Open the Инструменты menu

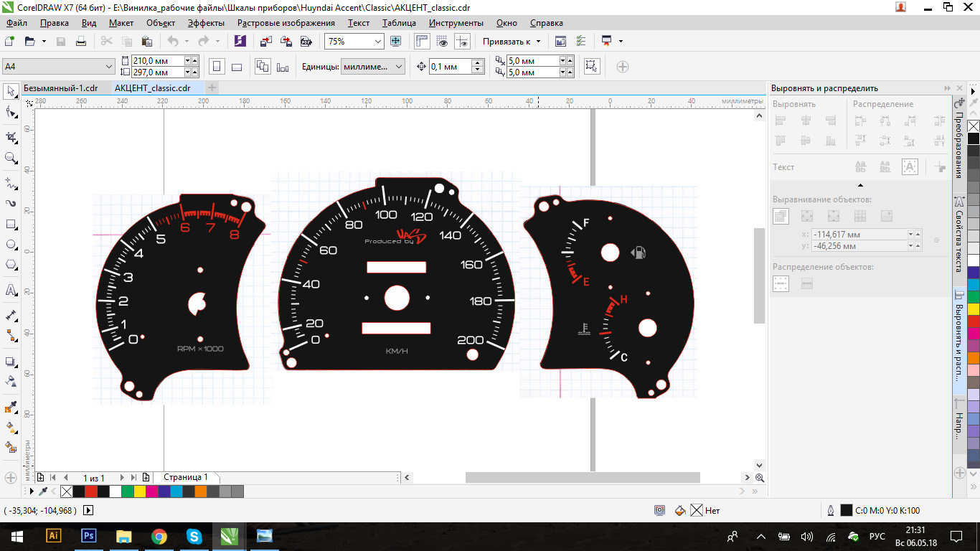pyautogui.click(x=456, y=23)
